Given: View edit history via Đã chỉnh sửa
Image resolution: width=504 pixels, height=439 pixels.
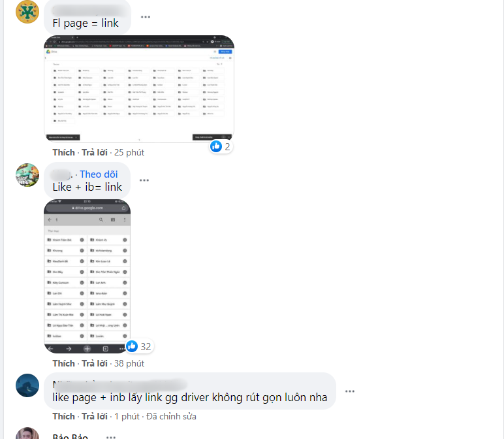Looking at the screenshot, I should (x=171, y=417).
